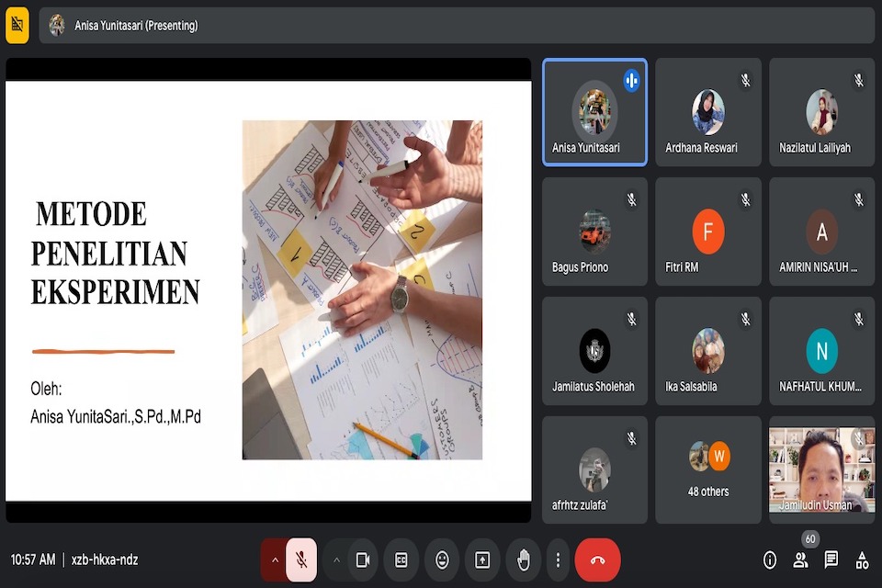Click the presented slide titled Metode Penelitian Eksperimen
The height and width of the screenshot is (588, 882).
268,290
